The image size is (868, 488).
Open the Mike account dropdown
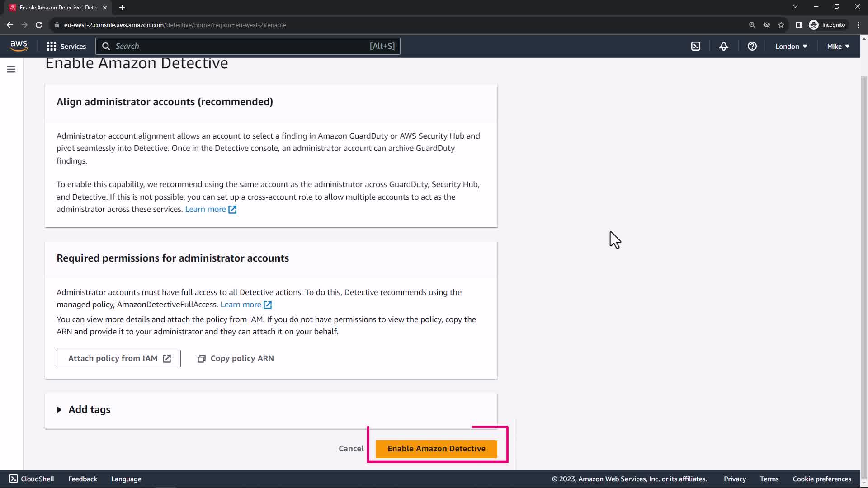click(x=838, y=46)
